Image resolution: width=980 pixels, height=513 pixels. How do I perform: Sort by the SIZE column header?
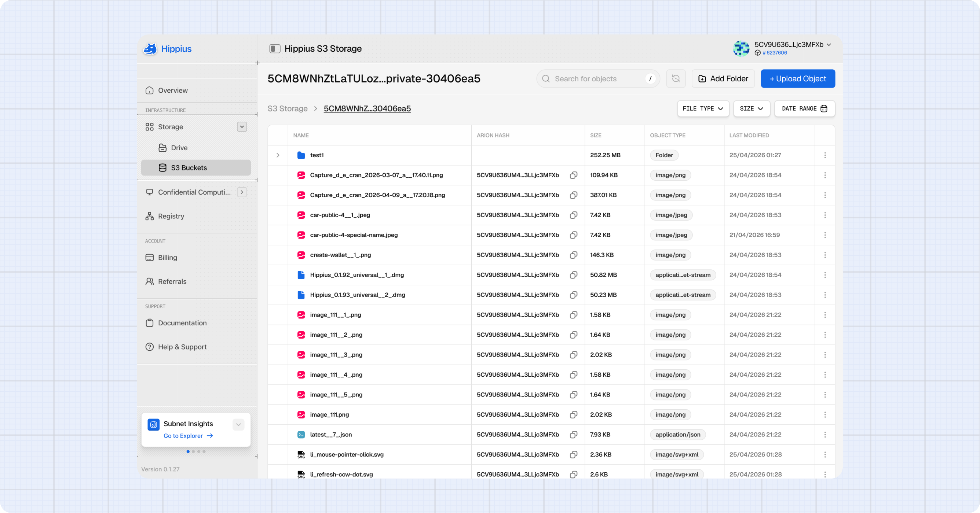point(596,135)
